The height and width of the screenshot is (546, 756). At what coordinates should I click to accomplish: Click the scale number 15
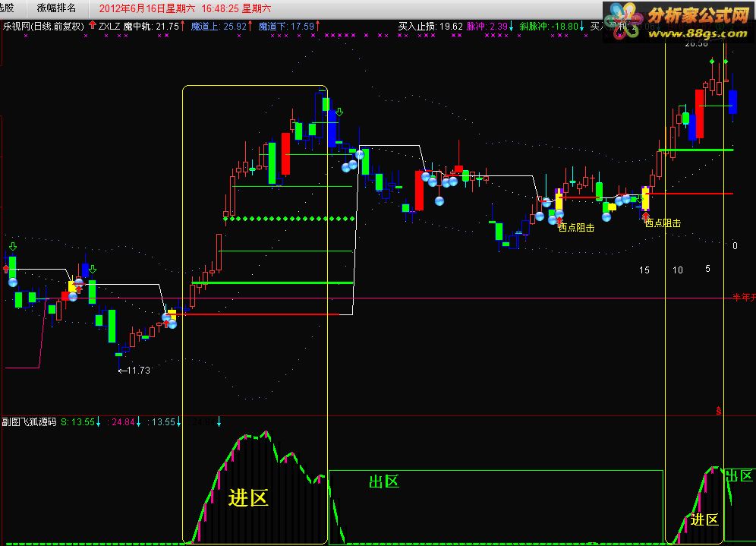[x=644, y=270]
